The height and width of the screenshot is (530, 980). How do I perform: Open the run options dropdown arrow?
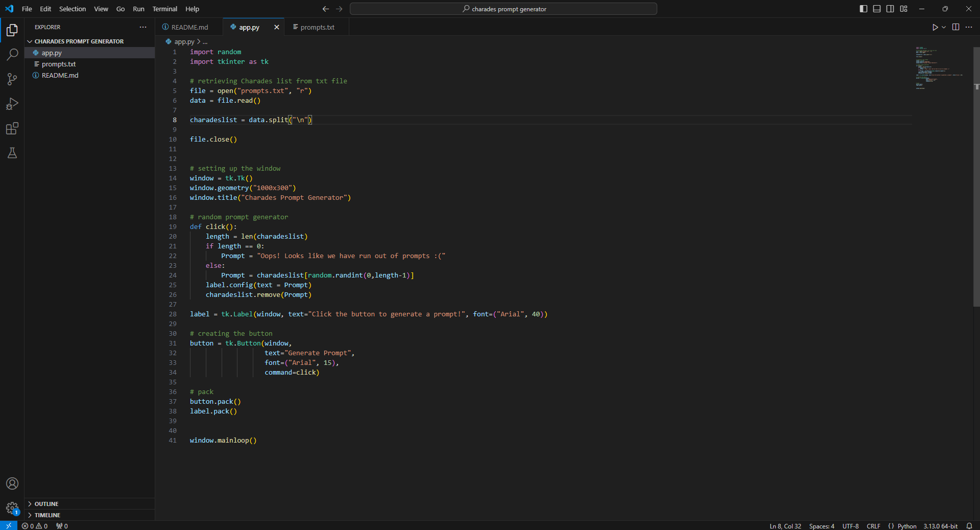coord(944,27)
